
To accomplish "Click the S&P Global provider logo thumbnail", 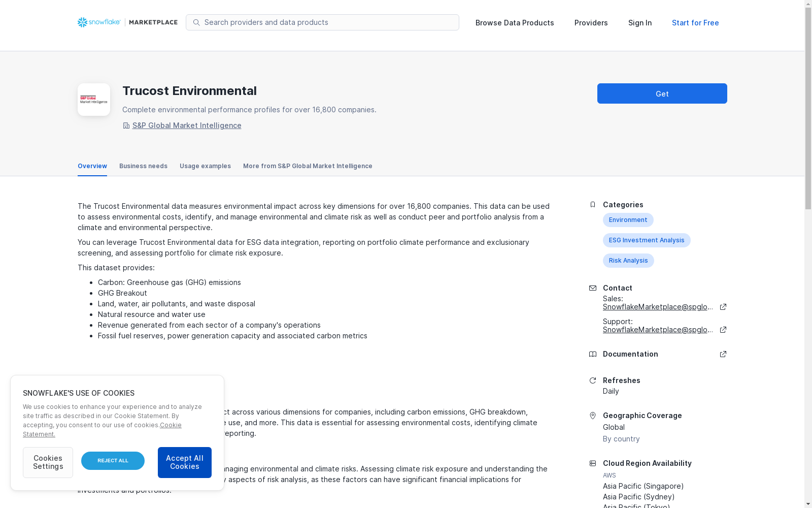I will [94, 100].
